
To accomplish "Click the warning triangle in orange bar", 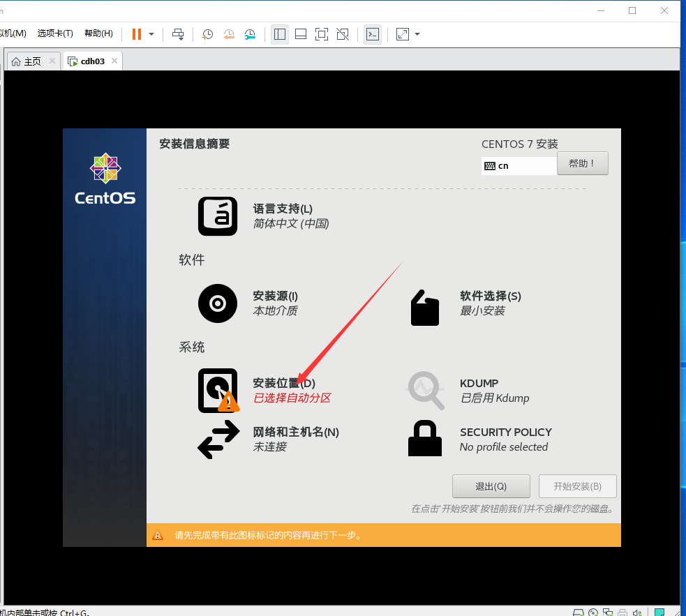I will (x=158, y=535).
